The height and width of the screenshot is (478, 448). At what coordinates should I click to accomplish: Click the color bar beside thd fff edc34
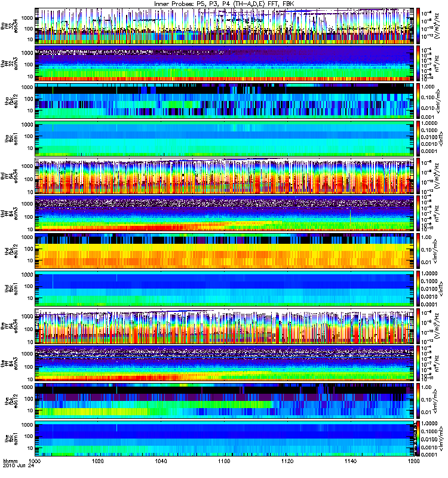(418, 176)
